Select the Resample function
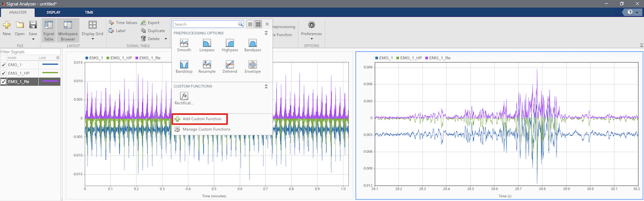Viewport: 644px width, 201px height. pos(207,66)
